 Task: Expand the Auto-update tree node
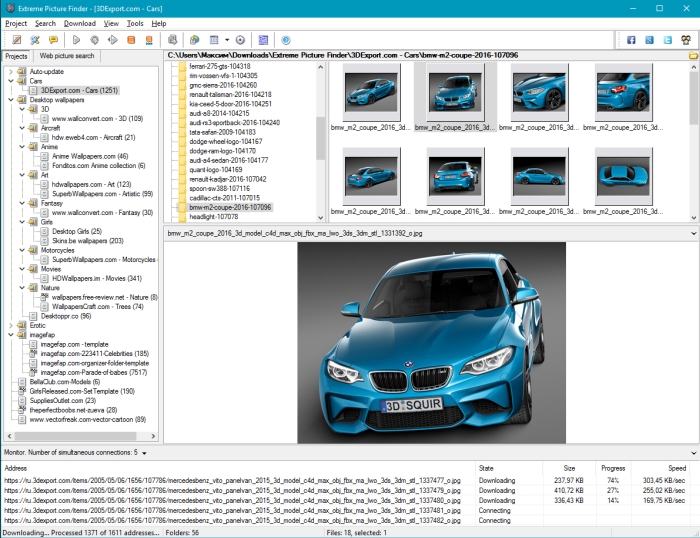11,72
